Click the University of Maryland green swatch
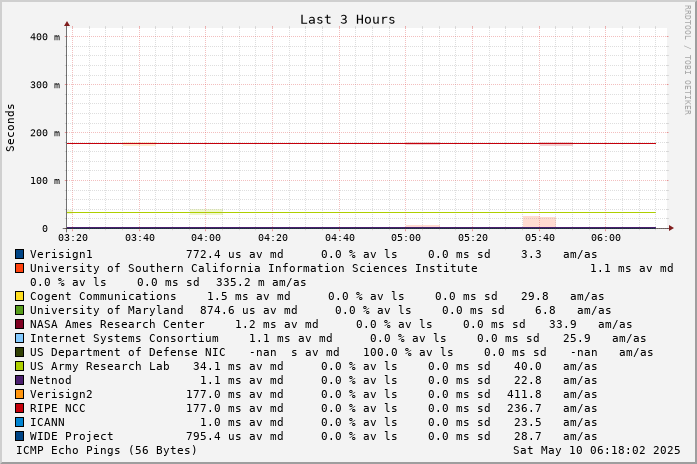The height and width of the screenshot is (464, 697). [x=19, y=310]
